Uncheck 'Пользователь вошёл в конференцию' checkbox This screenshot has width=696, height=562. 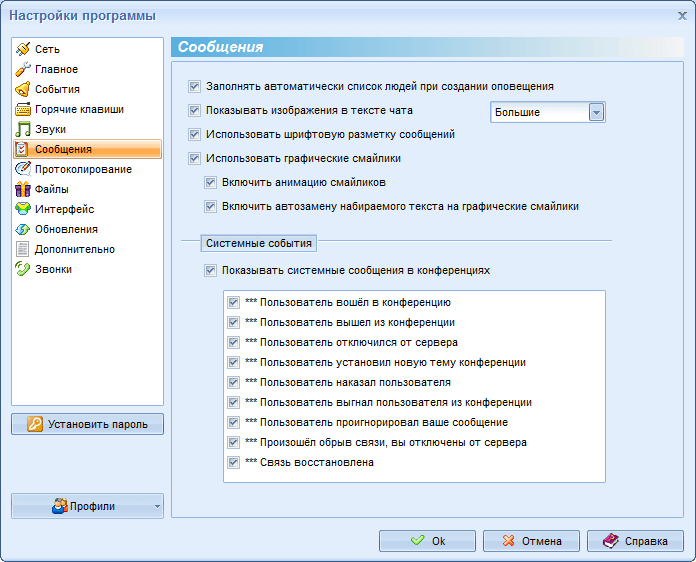pos(233,302)
